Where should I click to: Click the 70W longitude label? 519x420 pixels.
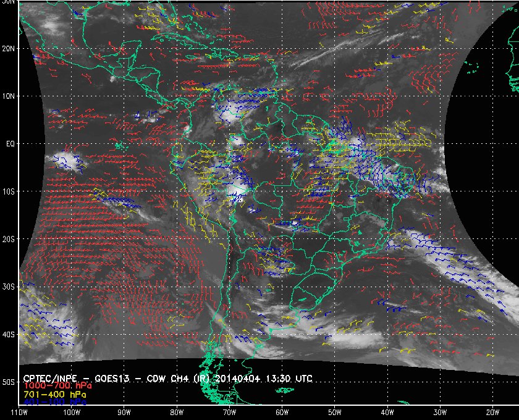229,413
